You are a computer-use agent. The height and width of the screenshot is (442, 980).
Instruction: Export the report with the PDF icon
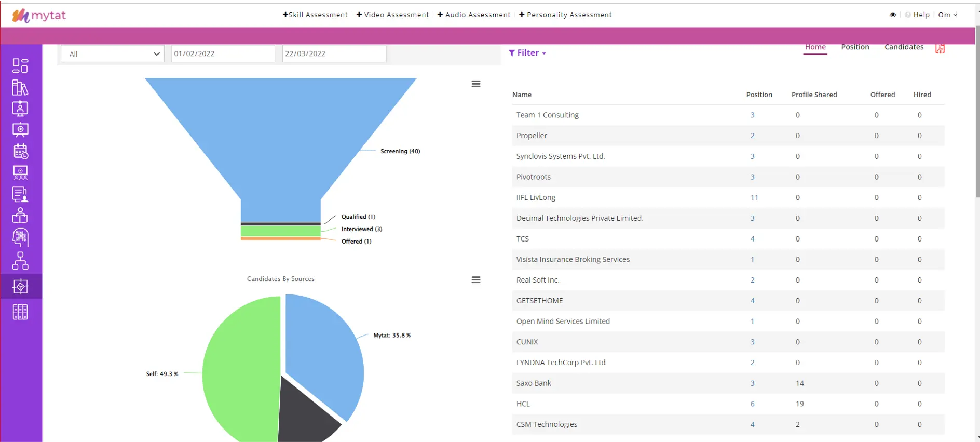(x=940, y=48)
